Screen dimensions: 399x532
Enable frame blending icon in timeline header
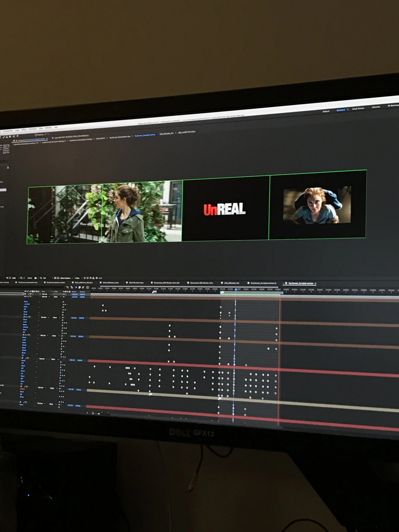(x=80, y=287)
